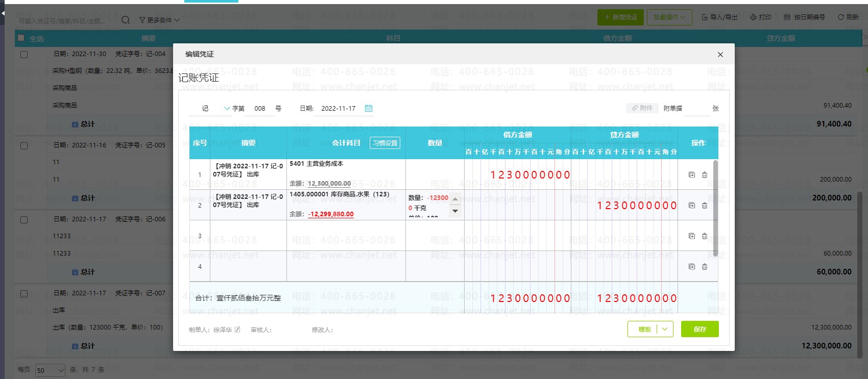868x379 pixels.
Task: Check the voucher 记-004 checkbox
Action: (24, 54)
